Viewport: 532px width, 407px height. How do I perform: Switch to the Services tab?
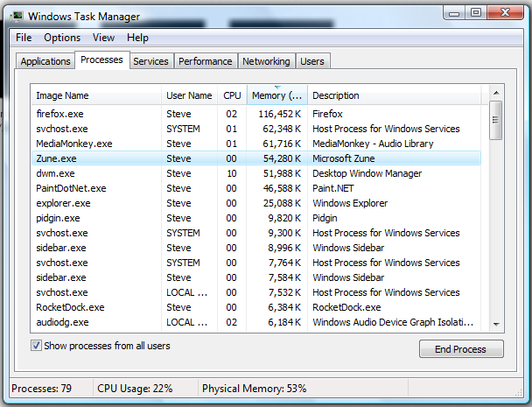[150, 61]
